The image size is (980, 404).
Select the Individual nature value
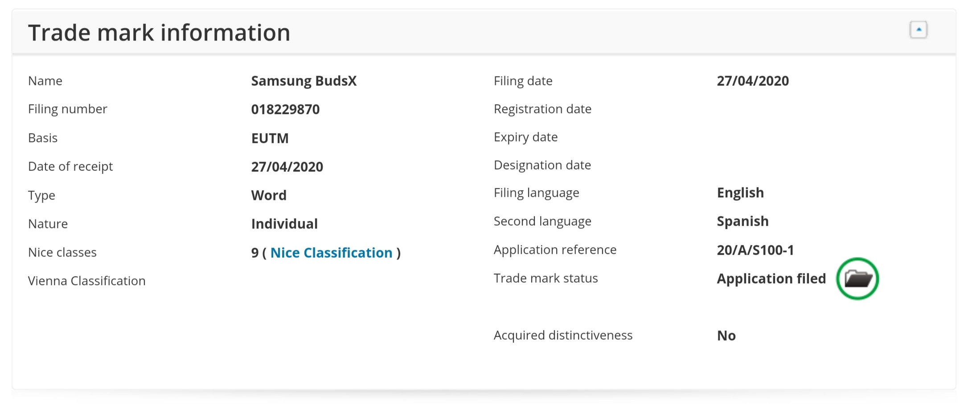pyautogui.click(x=284, y=224)
